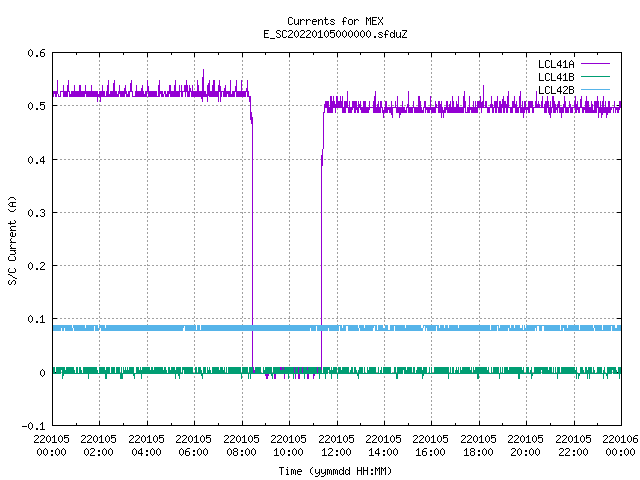640x480 pixels.
Task: Click the green LCL41B legend line sample
Action: coord(595,76)
